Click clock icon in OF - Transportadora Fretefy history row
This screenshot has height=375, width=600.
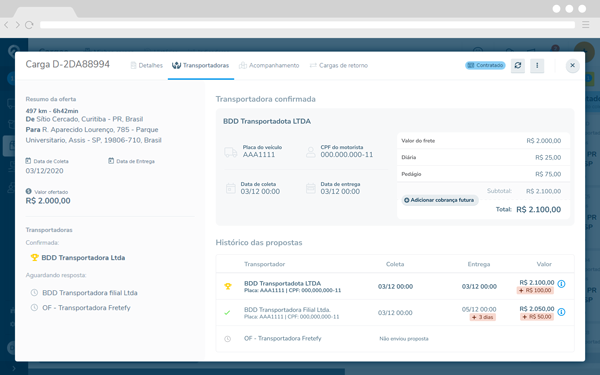tap(227, 339)
